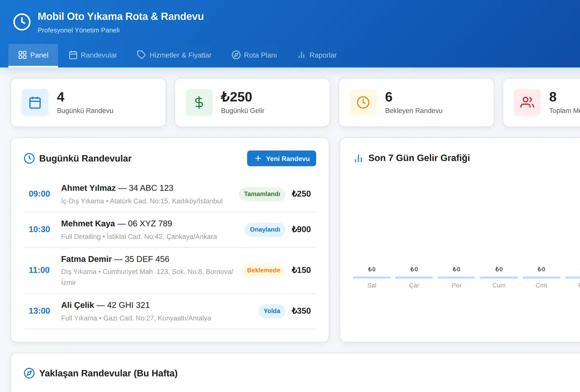Click the Full Yıkama Gazi Cad. address line
Image resolution: width=580 pixels, height=392 pixels.
[136, 318]
